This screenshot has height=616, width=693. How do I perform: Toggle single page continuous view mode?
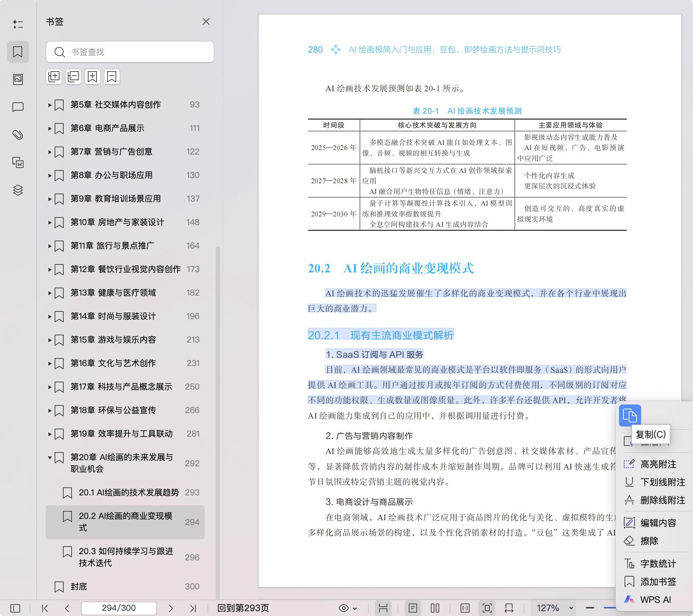413,608
